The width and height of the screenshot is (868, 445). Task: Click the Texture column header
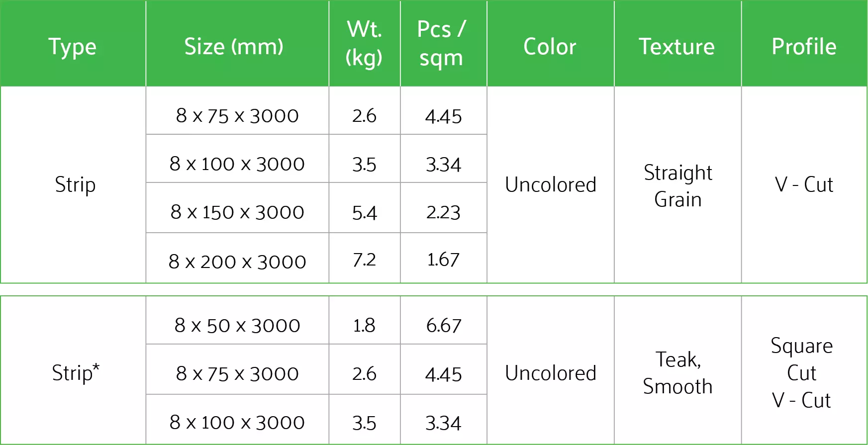676,47
